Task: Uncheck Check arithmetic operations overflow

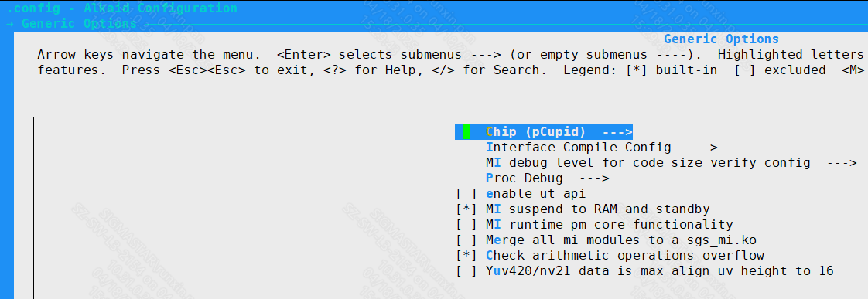Action: [x=466, y=256]
